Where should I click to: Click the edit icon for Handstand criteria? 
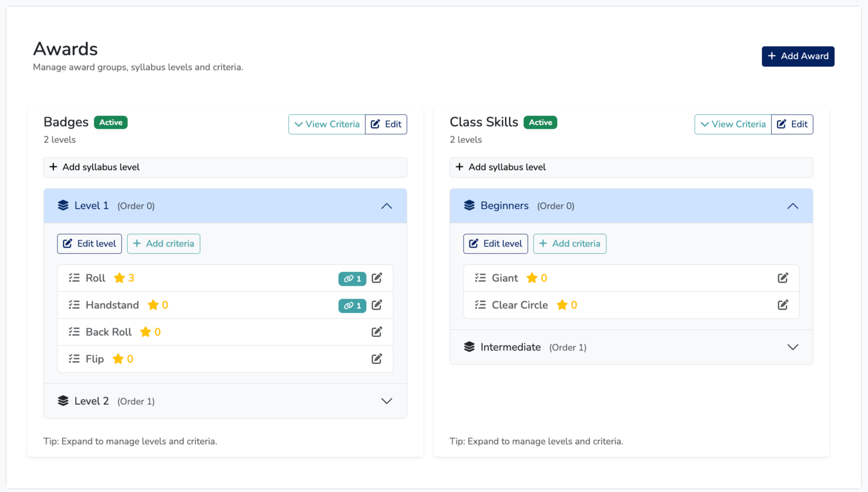coord(376,305)
